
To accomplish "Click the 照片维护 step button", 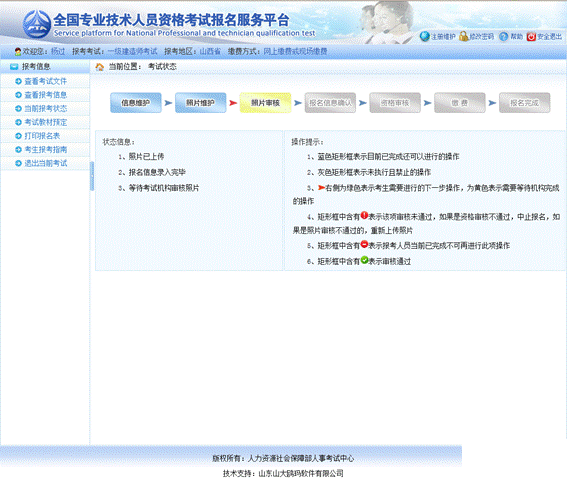I will point(200,103).
